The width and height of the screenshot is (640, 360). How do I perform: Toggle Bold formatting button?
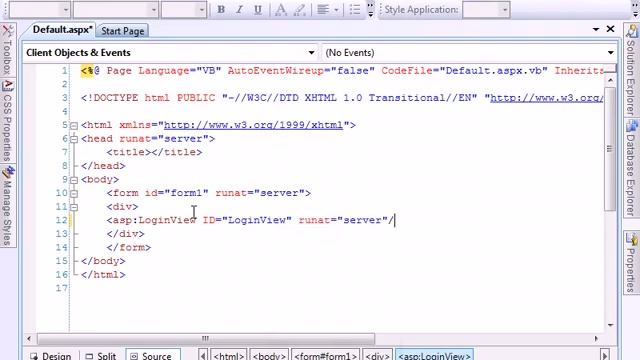pos(221,9)
